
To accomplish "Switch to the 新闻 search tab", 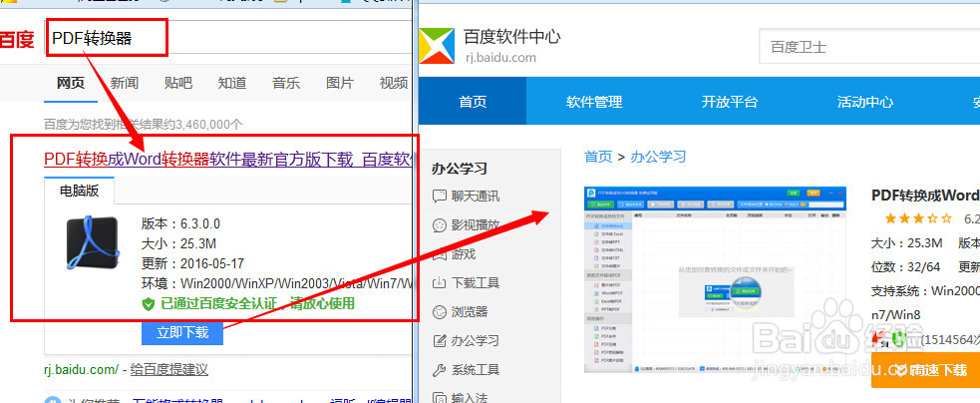I will point(125,83).
